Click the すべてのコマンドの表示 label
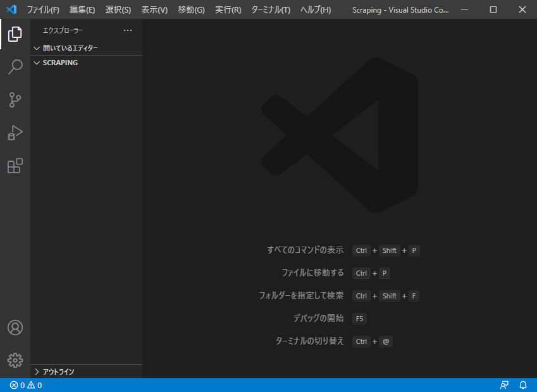This screenshot has height=392, width=537. coord(306,250)
